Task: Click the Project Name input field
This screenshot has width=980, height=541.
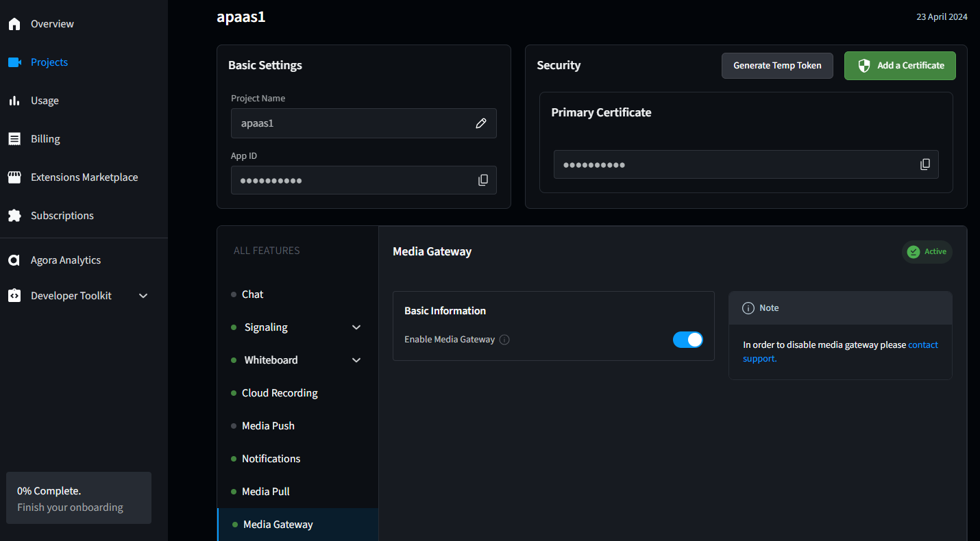Action: (364, 123)
